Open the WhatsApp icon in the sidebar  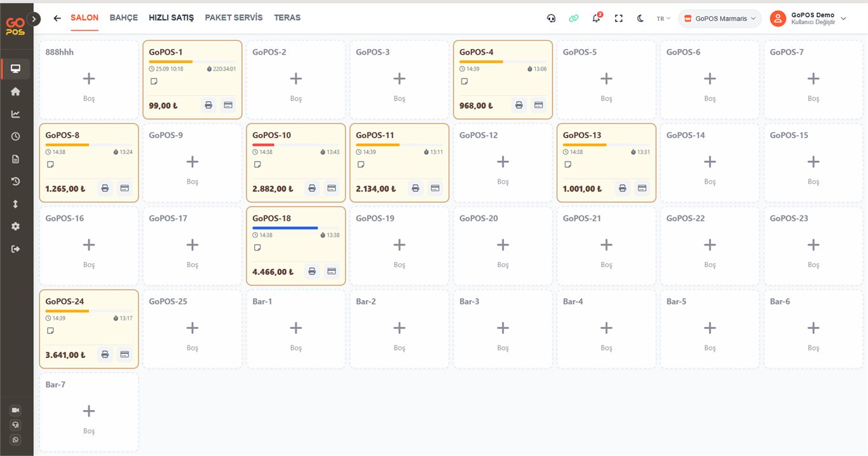point(16,439)
